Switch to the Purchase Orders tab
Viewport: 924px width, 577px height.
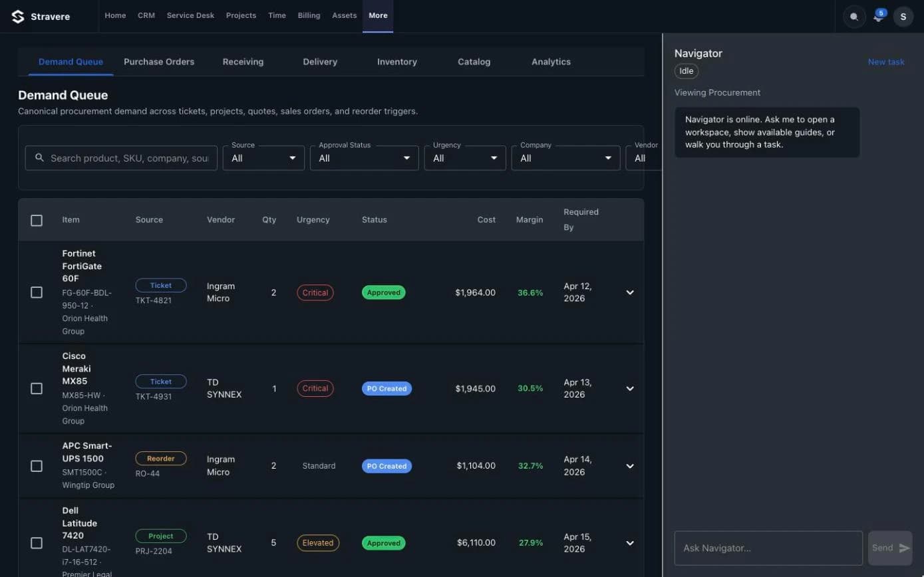tap(159, 62)
